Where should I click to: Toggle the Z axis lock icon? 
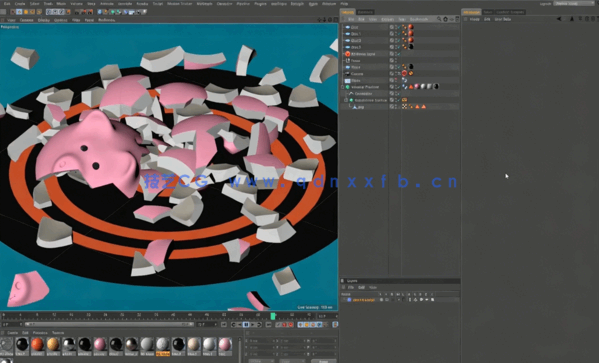point(62,12)
